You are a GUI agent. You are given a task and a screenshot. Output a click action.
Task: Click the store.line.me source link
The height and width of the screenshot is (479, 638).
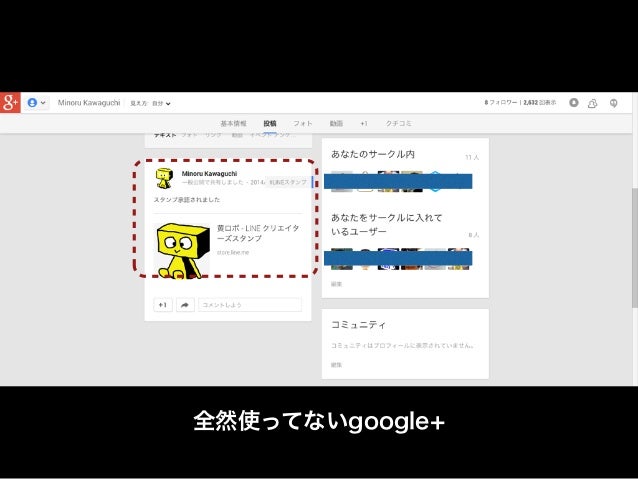(x=233, y=252)
